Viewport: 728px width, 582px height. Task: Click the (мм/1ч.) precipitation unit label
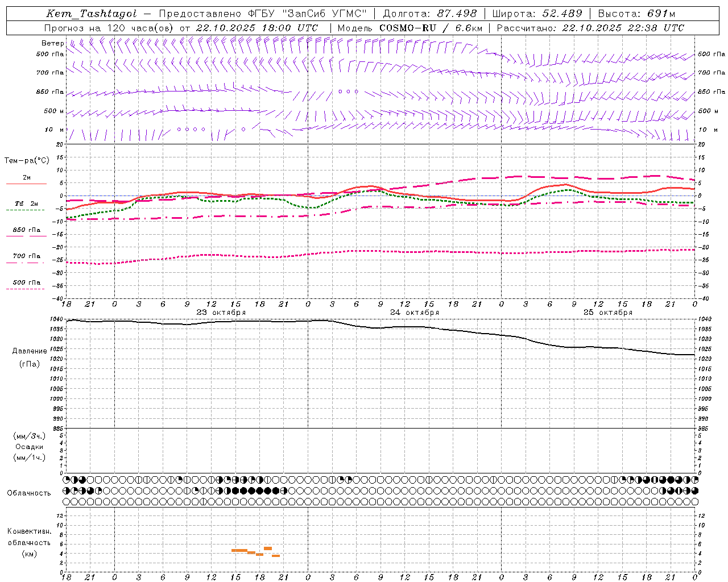30,458
